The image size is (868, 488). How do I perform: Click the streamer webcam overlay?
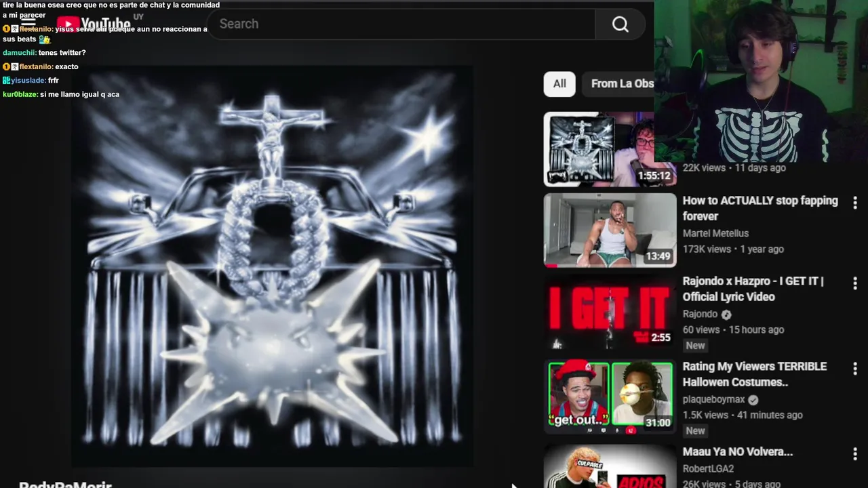point(761,81)
